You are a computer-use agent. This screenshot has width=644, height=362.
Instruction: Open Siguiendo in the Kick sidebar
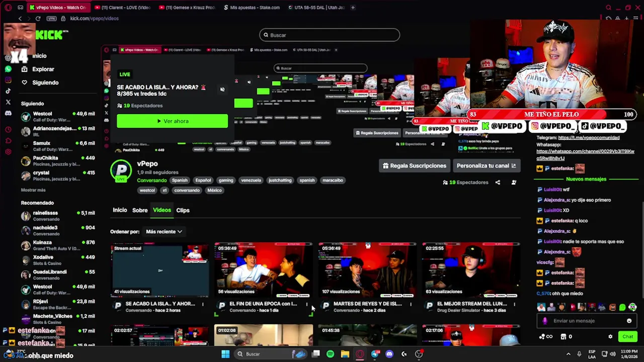coord(39,82)
